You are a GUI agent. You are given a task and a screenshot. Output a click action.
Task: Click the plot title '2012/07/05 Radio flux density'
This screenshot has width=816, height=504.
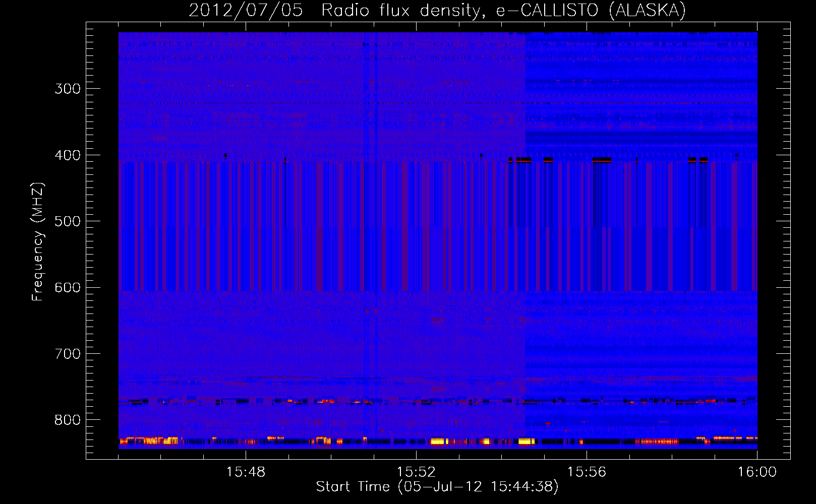337,11
